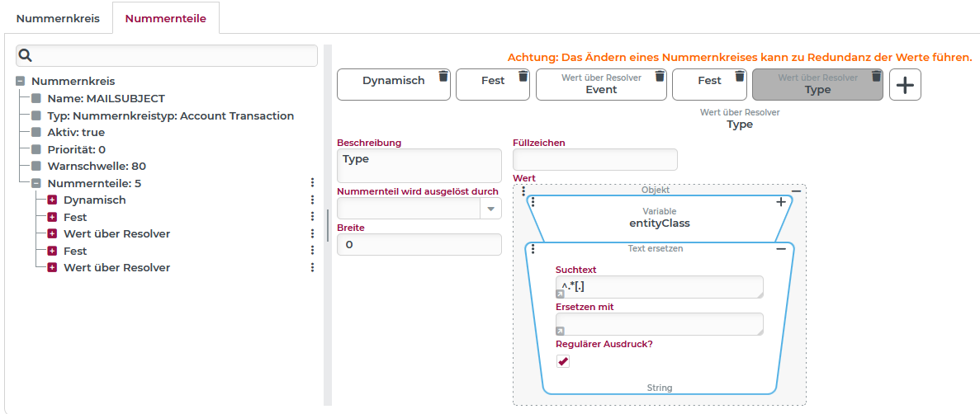Click the search magnifier icon in tree panel

[26, 56]
